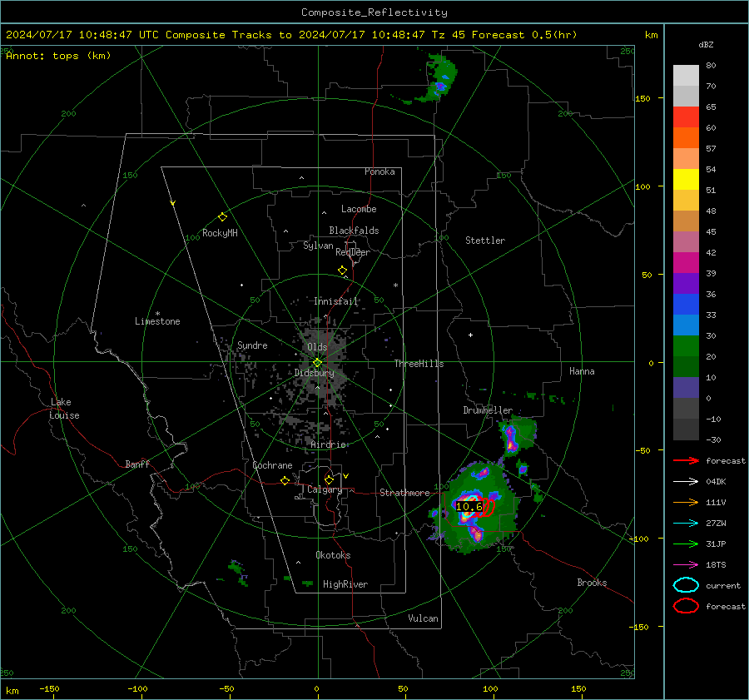Click the Cochrane label on the map
This screenshot has height=700, width=749.
pos(272,465)
